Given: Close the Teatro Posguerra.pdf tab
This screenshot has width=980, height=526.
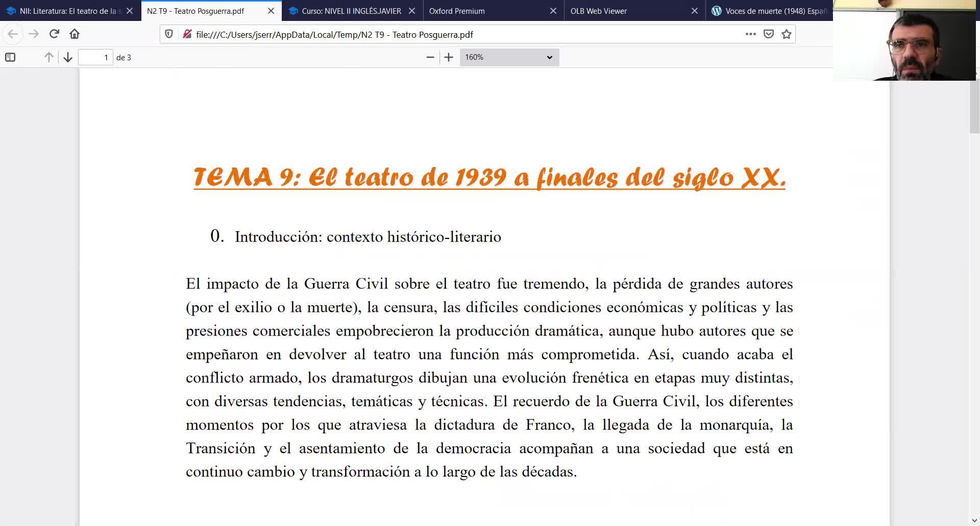Looking at the screenshot, I should (271, 11).
